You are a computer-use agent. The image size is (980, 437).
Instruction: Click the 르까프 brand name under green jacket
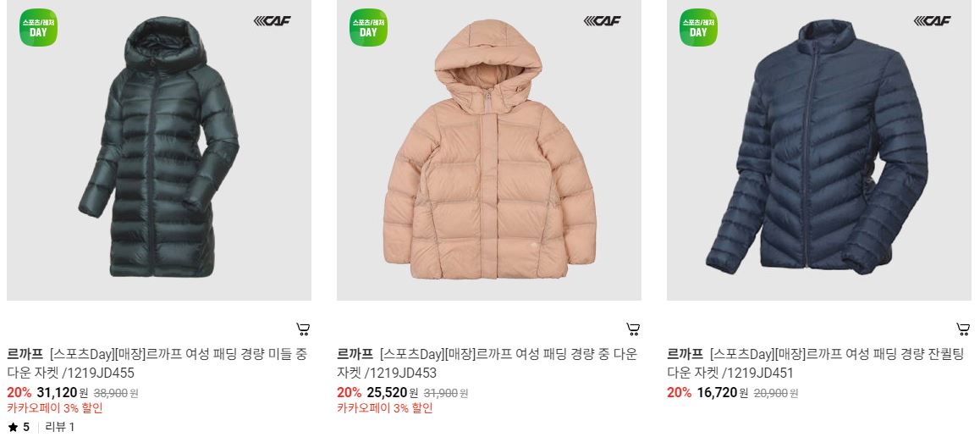(x=25, y=355)
